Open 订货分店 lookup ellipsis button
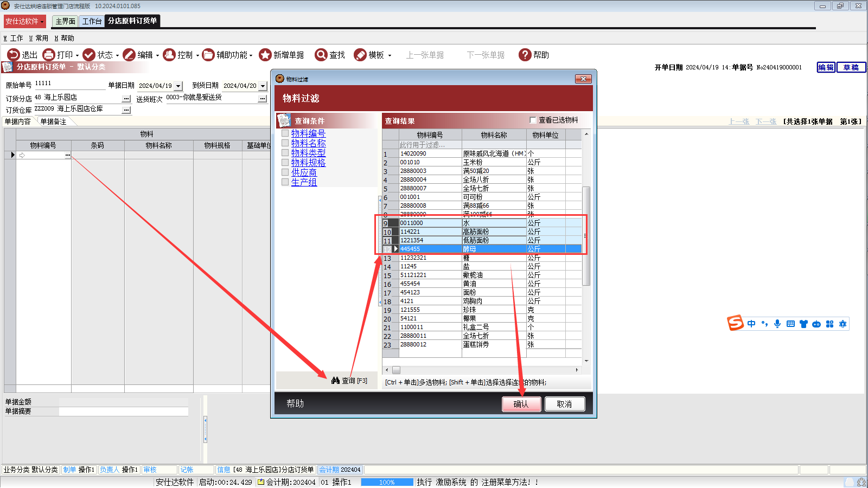Image resolution: width=868 pixels, height=488 pixels. [126, 99]
